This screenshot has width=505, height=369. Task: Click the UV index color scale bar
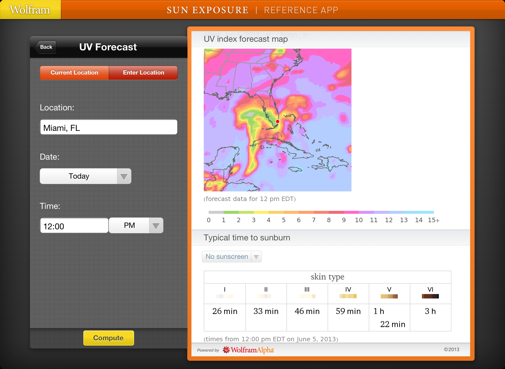click(321, 212)
